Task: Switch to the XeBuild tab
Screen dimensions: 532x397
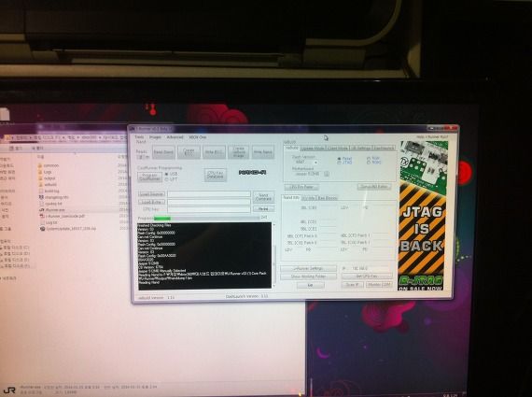Action: (x=292, y=149)
